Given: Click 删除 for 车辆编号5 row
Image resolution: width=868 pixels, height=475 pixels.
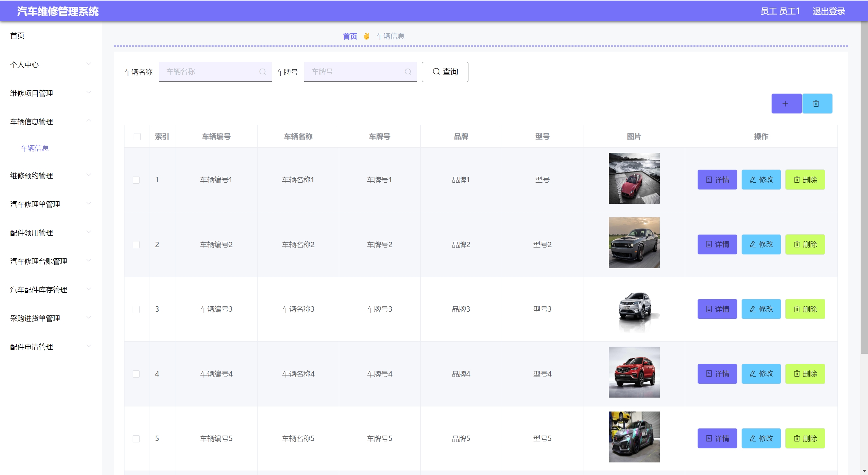Looking at the screenshot, I should tap(805, 438).
